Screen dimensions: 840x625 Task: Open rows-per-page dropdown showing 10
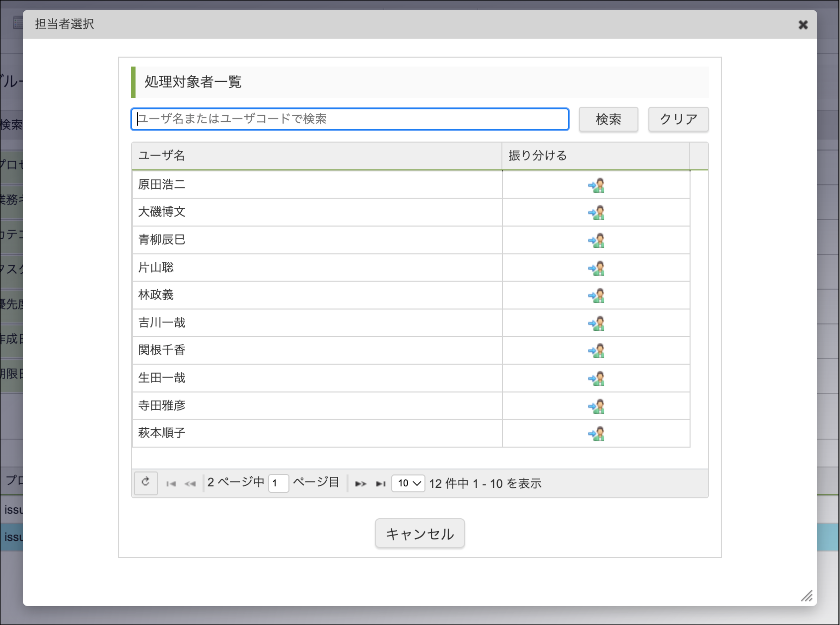click(x=408, y=484)
